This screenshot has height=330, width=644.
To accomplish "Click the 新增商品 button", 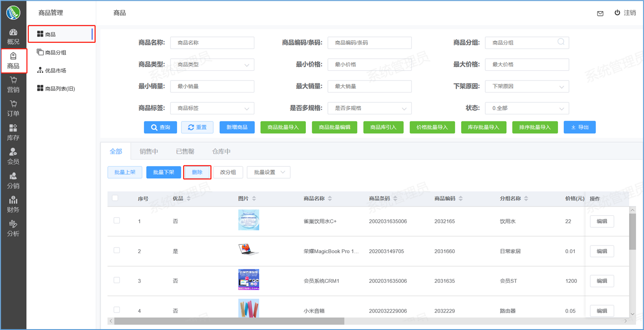I will [237, 127].
